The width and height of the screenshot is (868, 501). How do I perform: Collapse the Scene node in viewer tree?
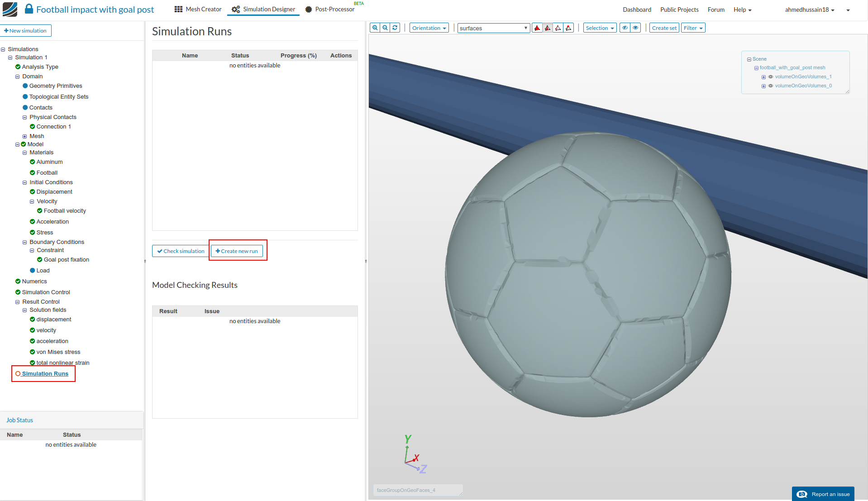click(x=749, y=59)
